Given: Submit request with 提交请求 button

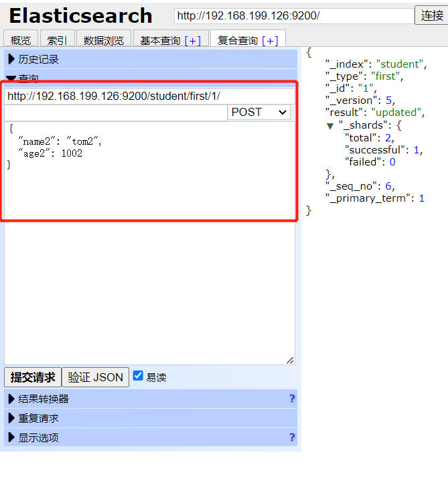Looking at the screenshot, I should coord(33,377).
